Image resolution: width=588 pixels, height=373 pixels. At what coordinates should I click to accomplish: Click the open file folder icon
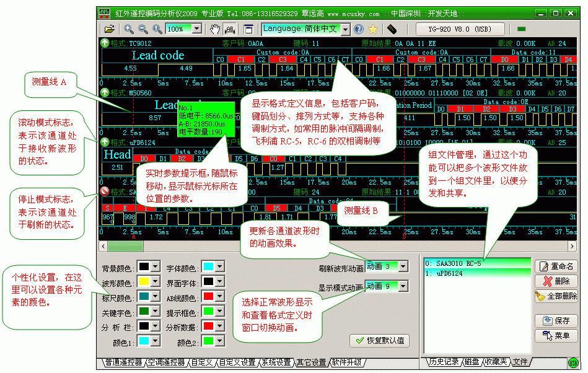click(109, 29)
